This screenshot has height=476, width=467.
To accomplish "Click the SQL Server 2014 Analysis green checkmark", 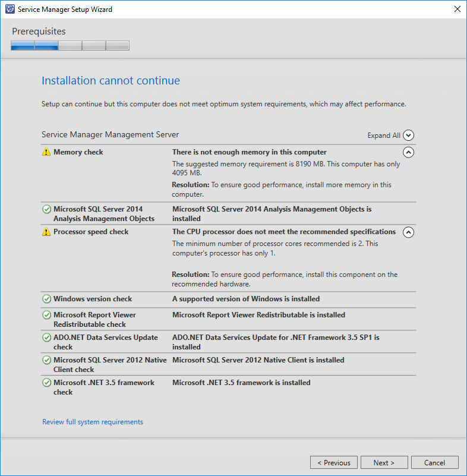I will click(x=46, y=209).
